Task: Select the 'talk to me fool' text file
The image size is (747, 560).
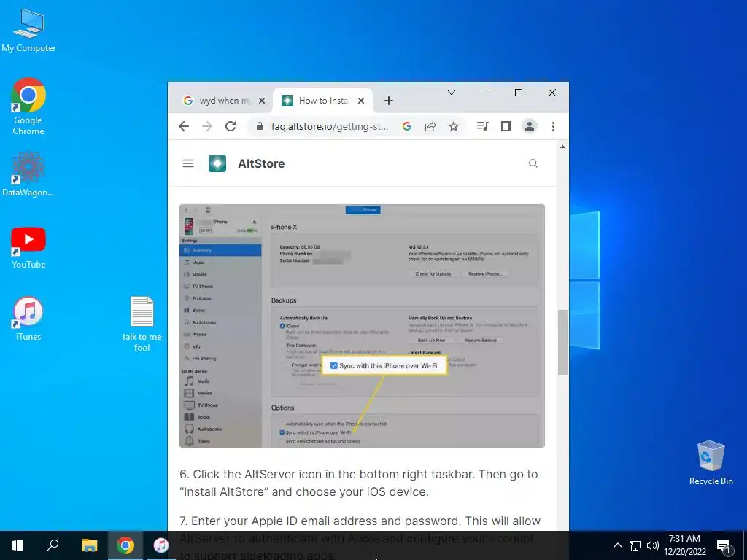Action: (142, 324)
